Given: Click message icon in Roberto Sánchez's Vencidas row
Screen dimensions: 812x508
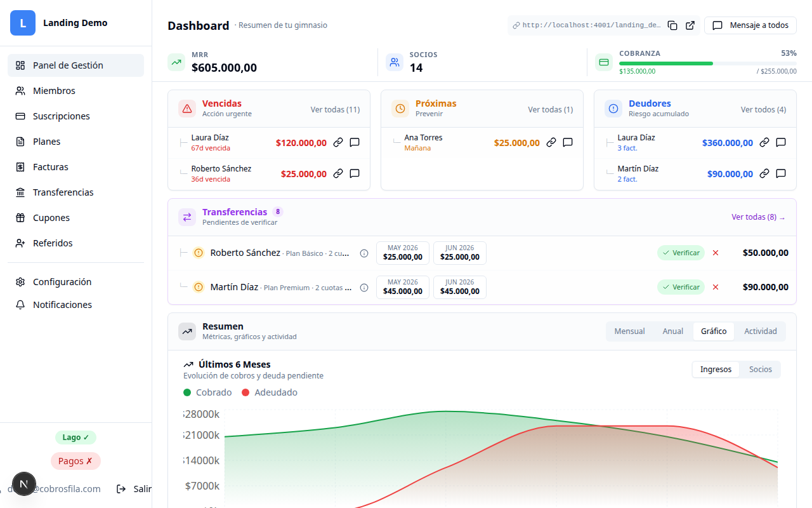Looking at the screenshot, I should coord(355,173).
